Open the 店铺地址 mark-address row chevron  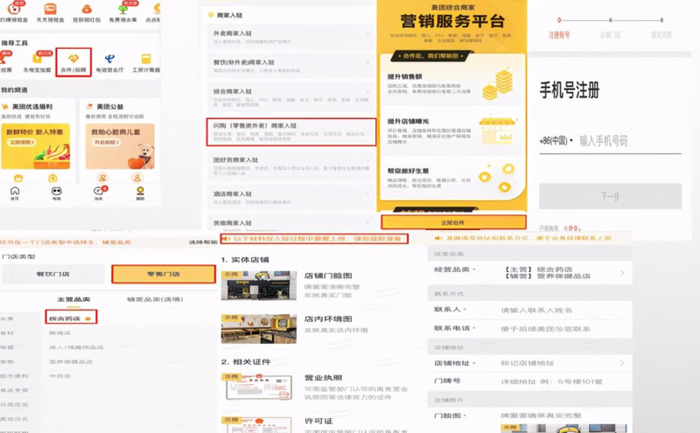622,363
